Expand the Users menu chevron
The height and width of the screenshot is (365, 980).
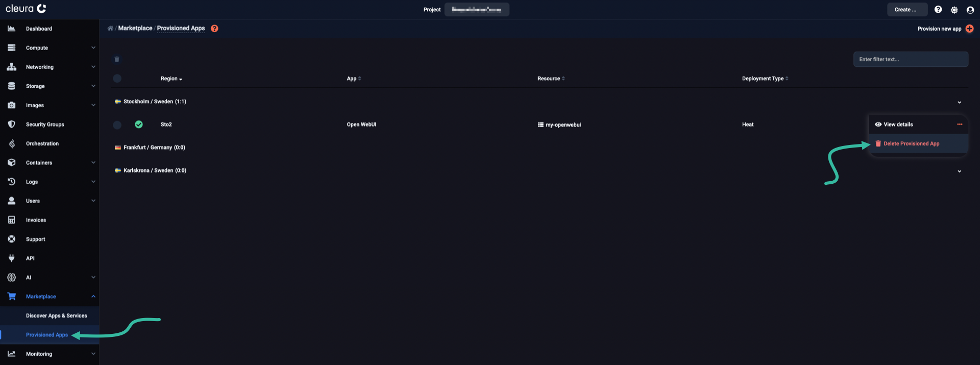coord(93,201)
